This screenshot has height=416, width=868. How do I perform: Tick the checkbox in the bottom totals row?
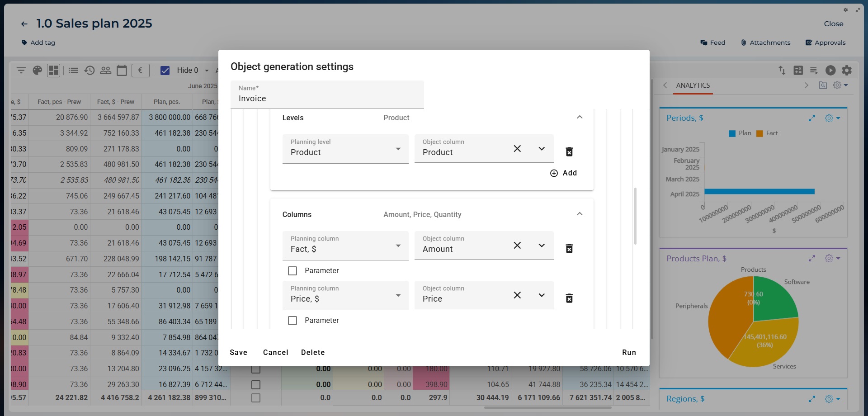point(256,398)
